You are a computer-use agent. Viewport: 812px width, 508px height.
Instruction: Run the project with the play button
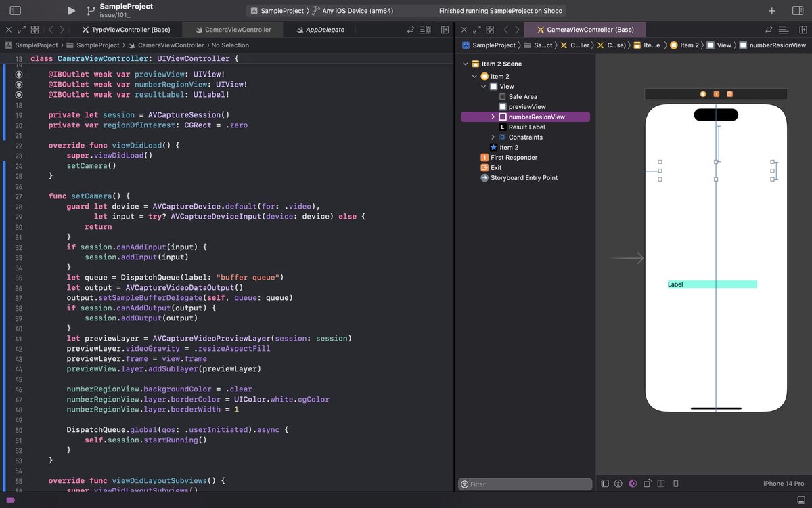pyautogui.click(x=72, y=11)
